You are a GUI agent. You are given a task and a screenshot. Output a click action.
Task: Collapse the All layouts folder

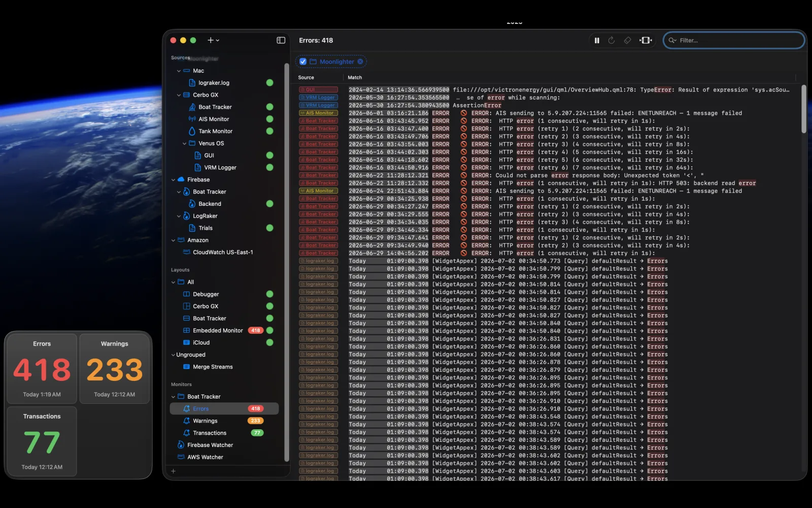click(x=173, y=282)
